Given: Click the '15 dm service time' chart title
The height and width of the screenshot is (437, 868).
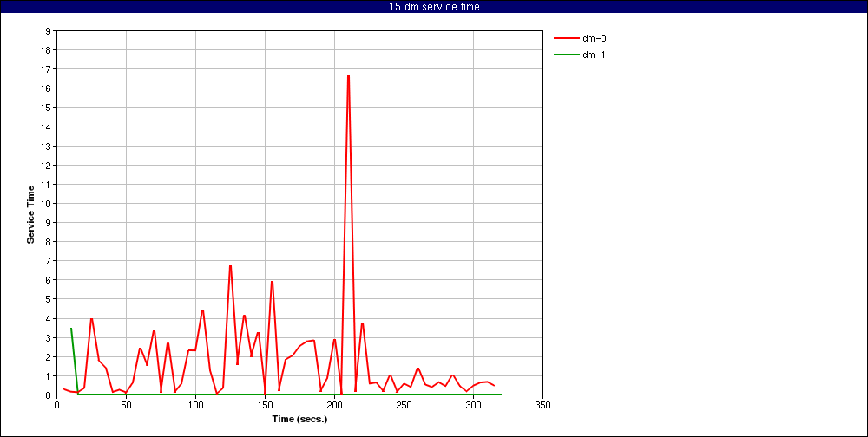Looking at the screenshot, I should pyautogui.click(x=434, y=7).
